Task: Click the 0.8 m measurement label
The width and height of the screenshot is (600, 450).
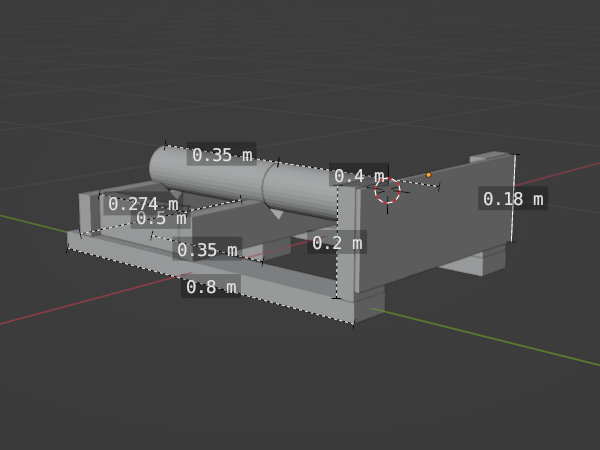Action: [211, 287]
